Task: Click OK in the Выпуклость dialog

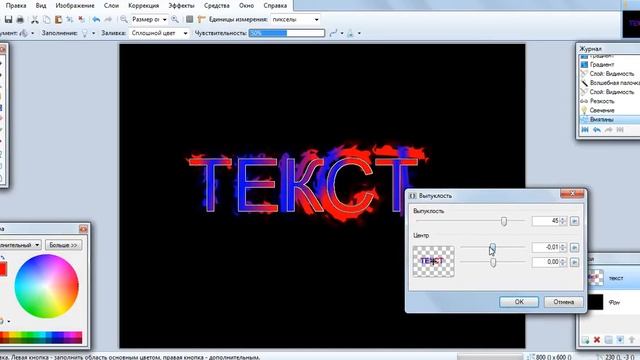Action: [519, 302]
